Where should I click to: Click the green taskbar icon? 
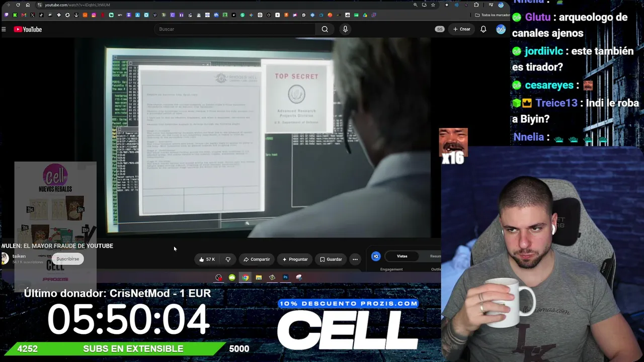[232, 278]
